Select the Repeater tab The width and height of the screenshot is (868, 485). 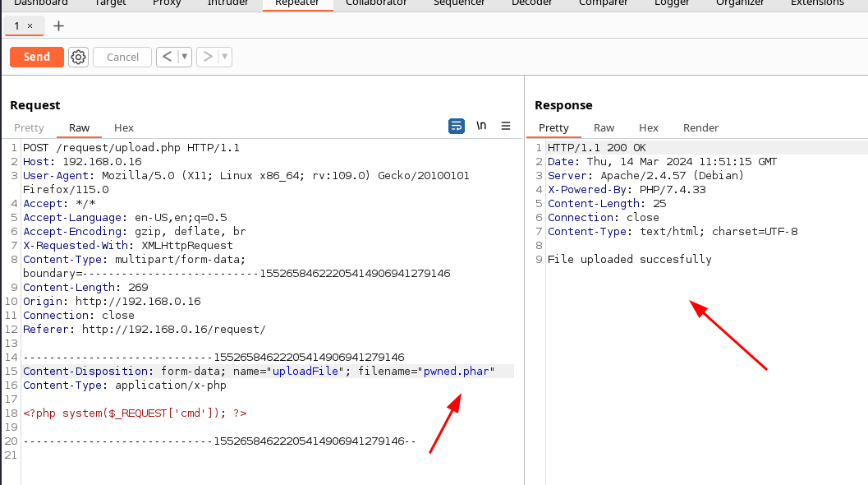(297, 3)
